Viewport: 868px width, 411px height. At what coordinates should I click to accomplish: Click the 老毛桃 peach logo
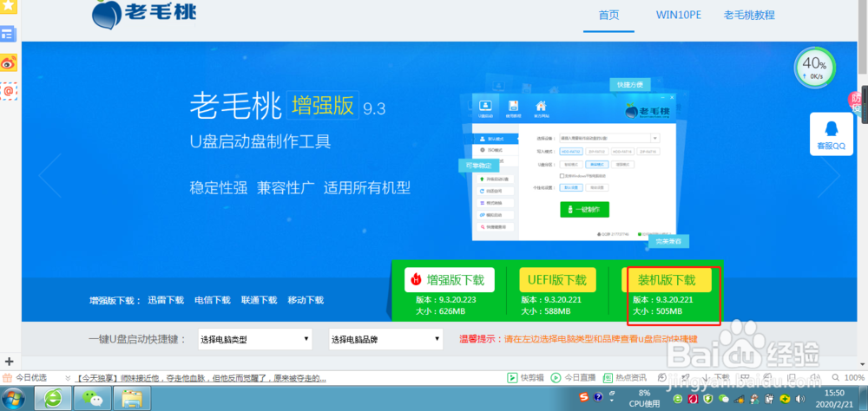(144, 15)
